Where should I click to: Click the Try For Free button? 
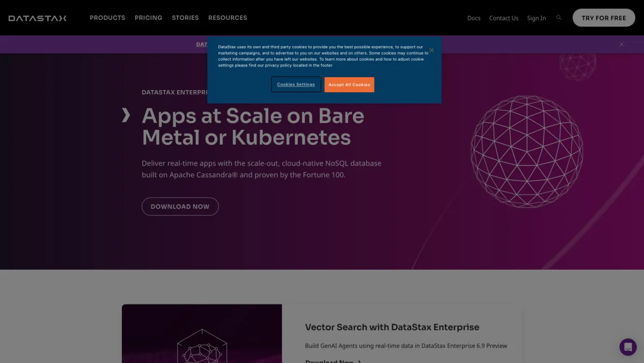(x=604, y=18)
